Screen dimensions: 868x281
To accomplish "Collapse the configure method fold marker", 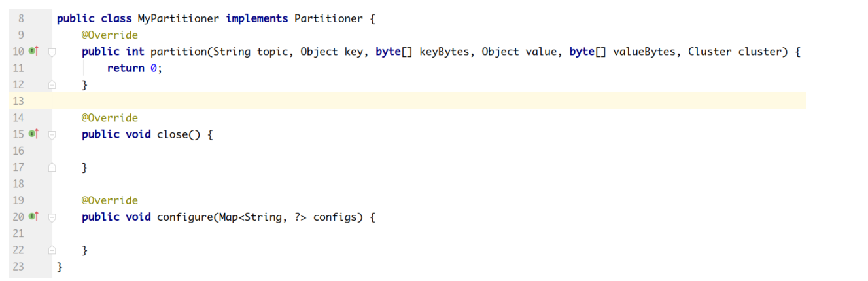I will coord(52,217).
